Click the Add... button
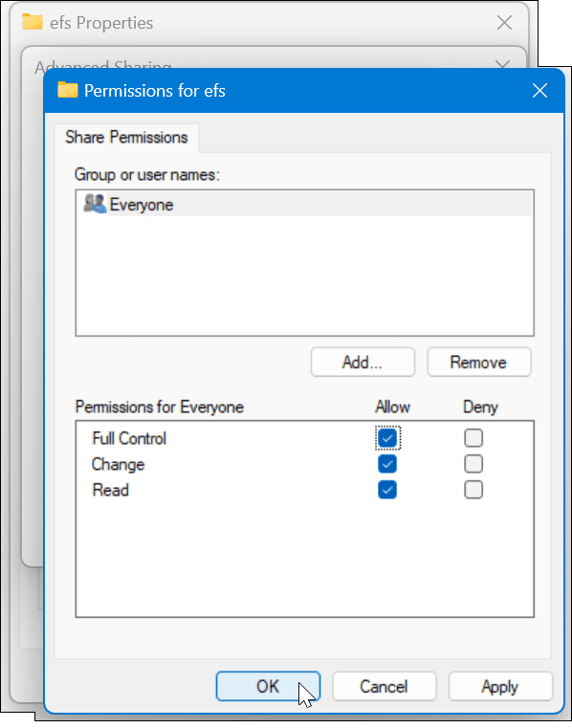Viewport: 572px width, 728px height. point(363,363)
